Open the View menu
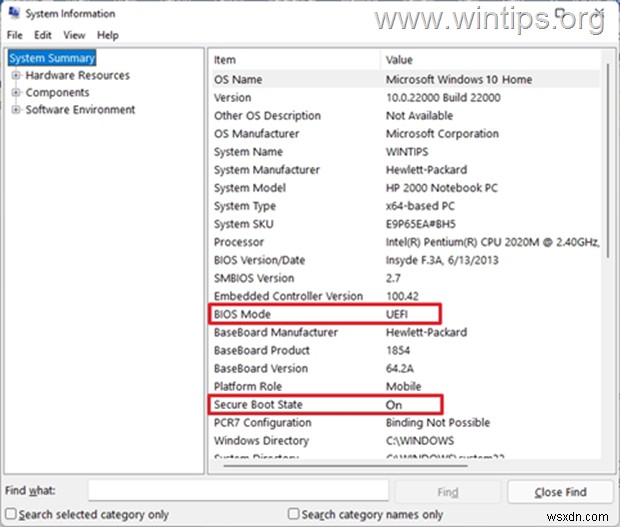The height and width of the screenshot is (527, 620). (74, 35)
